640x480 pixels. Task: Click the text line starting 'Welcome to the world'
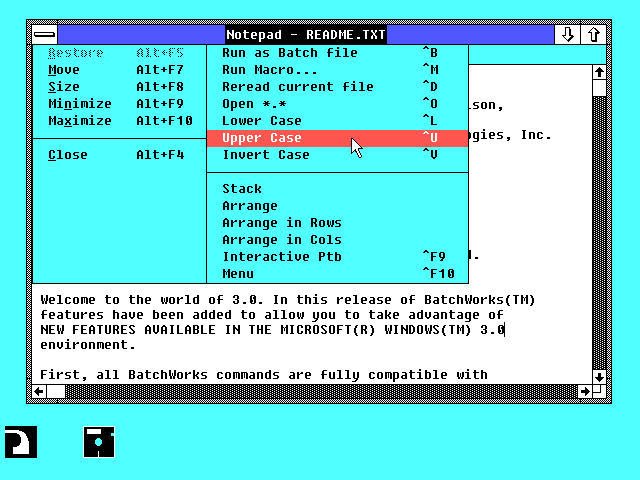(x=288, y=300)
